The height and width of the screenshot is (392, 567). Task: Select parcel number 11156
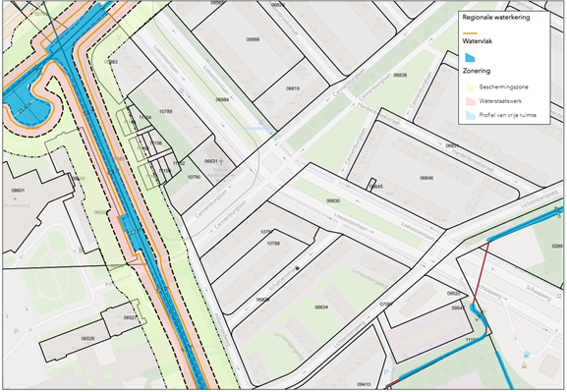pos(156,143)
